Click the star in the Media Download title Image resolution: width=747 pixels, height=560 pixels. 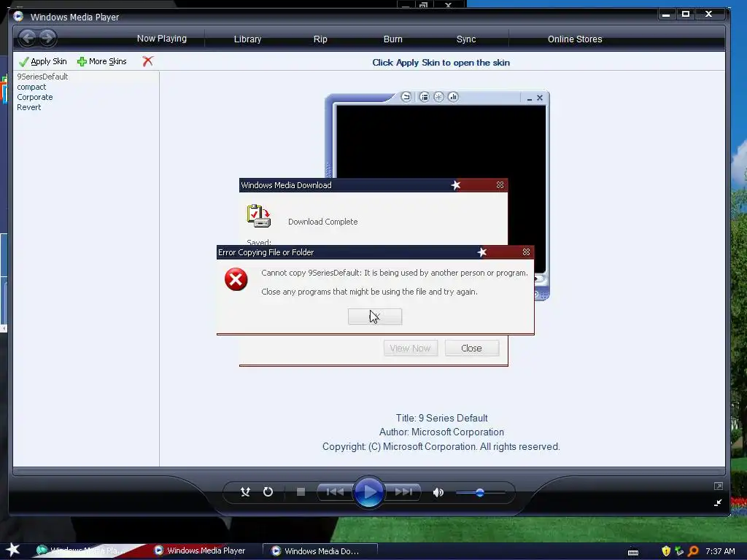[x=456, y=184]
